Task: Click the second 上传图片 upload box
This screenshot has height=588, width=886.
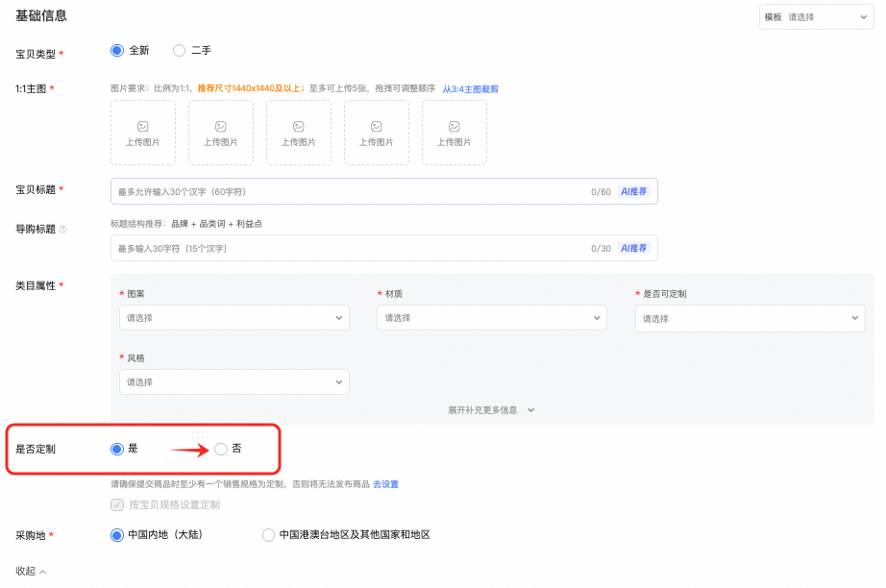Action: tap(221, 133)
